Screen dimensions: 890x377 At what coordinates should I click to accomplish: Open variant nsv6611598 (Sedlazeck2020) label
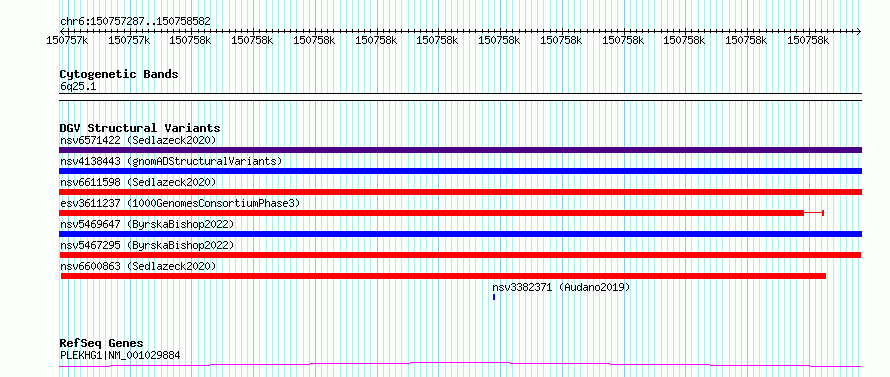point(138,182)
